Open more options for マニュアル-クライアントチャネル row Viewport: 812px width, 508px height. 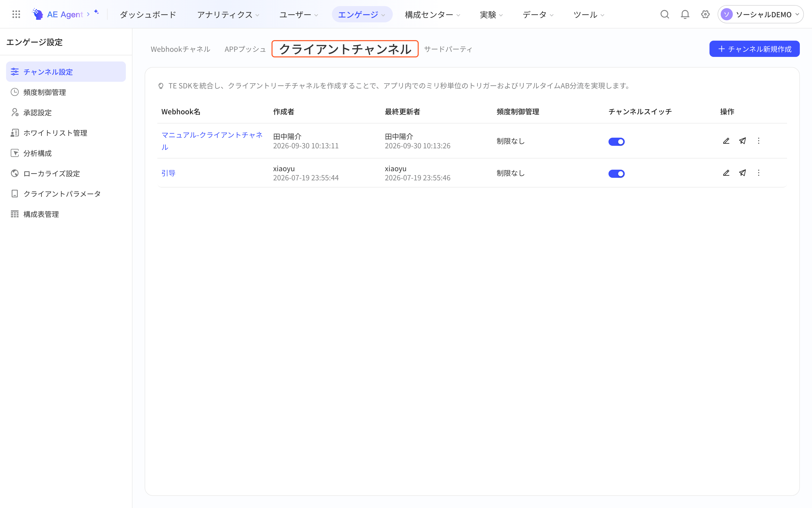[759, 141]
